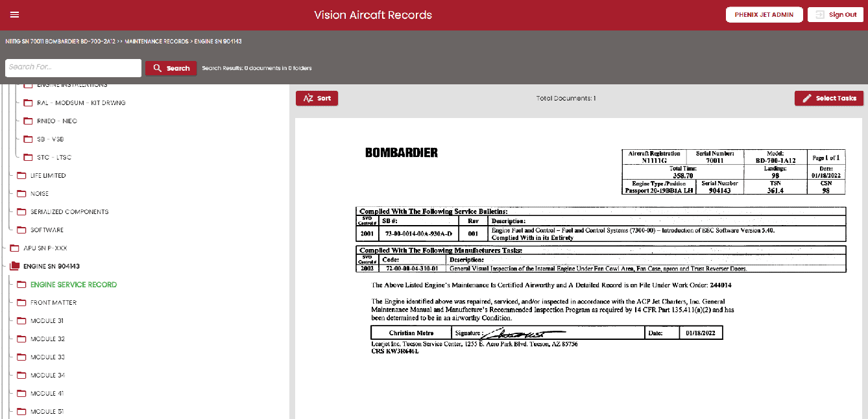
Task: Click the ENGINE SN 904143 breadcrumb
Action: click(218, 42)
